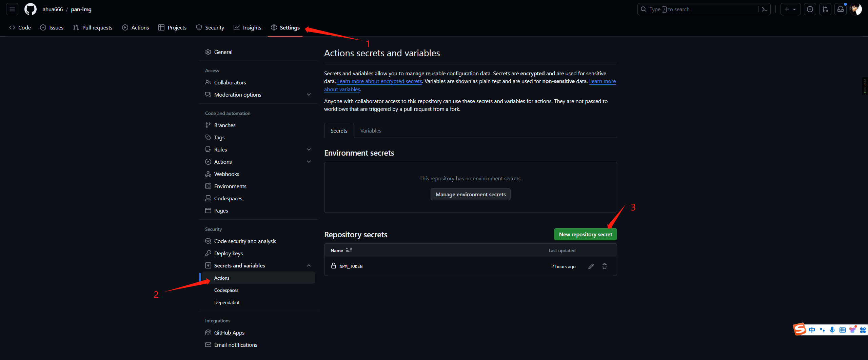Click the pull requests icon in header
Viewport: 868px width, 360px height.
click(x=825, y=9)
